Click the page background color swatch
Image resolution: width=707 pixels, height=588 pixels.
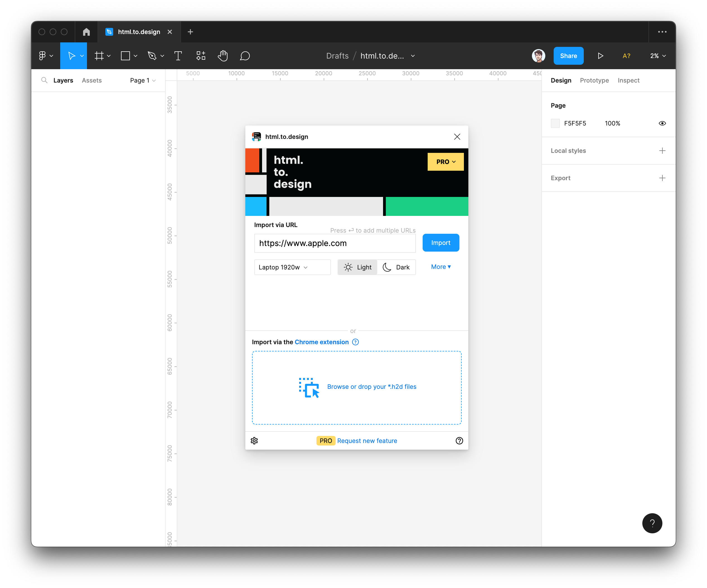pos(556,123)
